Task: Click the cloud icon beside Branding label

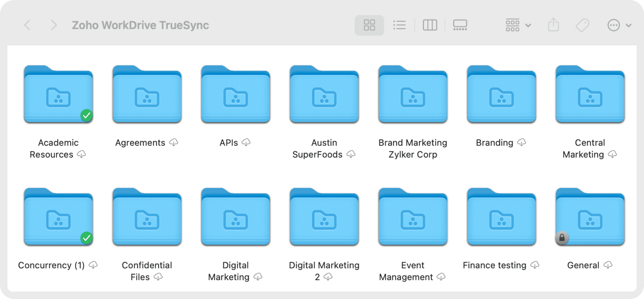Action: point(522,142)
